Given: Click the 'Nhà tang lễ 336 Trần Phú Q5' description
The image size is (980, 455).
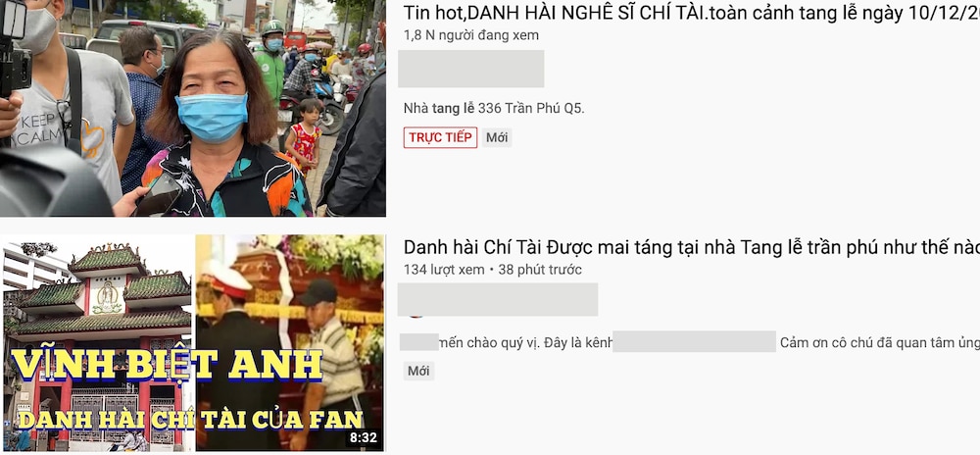Looking at the screenshot, I should tap(494, 108).
